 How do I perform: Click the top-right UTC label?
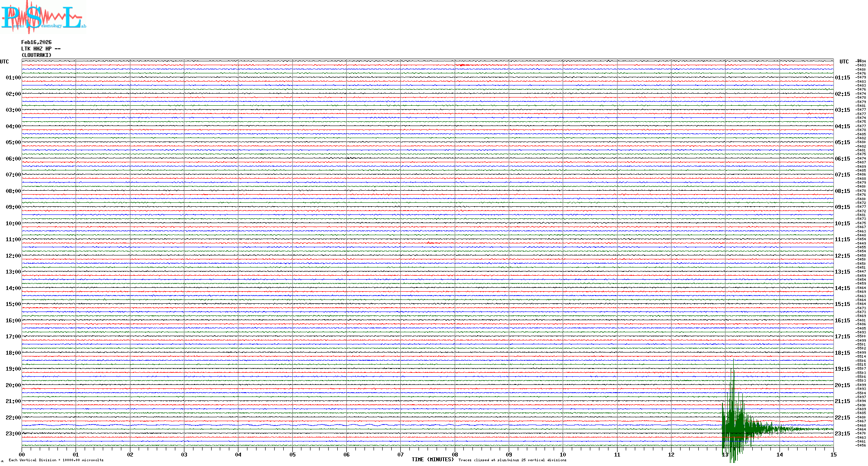844,62
